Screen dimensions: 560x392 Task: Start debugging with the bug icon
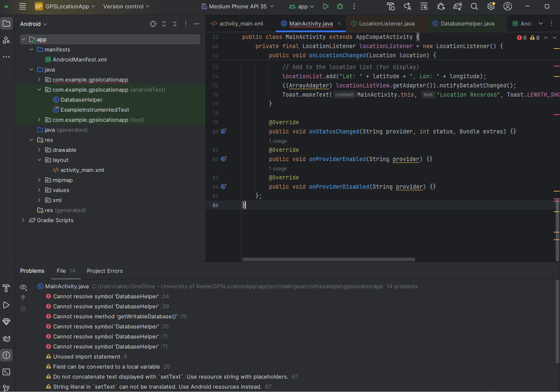pyautogui.click(x=340, y=6)
